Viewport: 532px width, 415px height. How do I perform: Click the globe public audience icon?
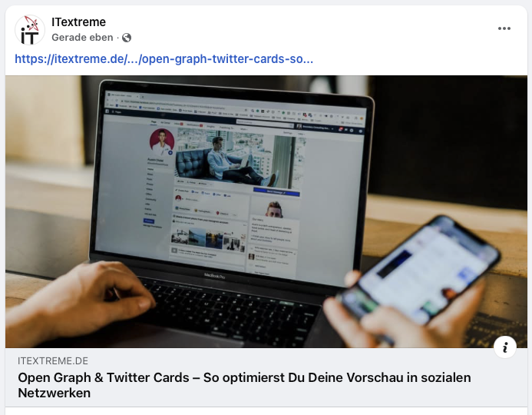pos(127,38)
